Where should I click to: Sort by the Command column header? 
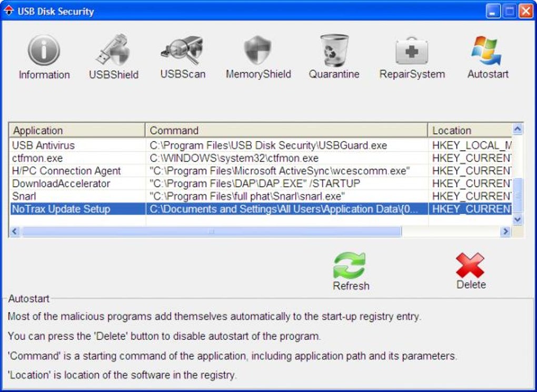coord(286,130)
